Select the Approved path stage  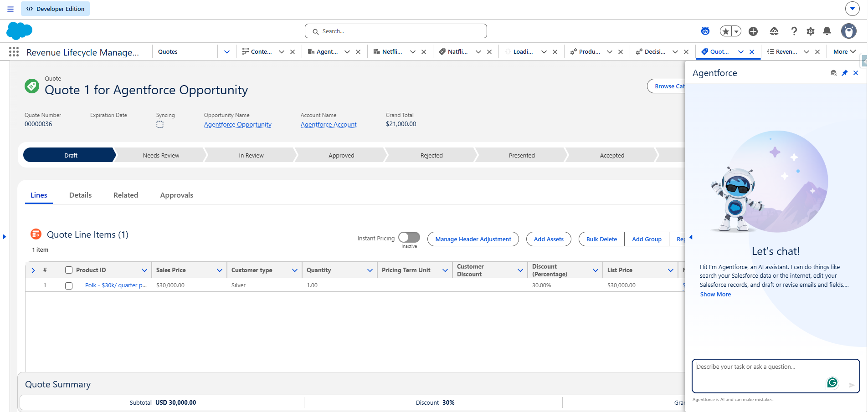(x=341, y=155)
